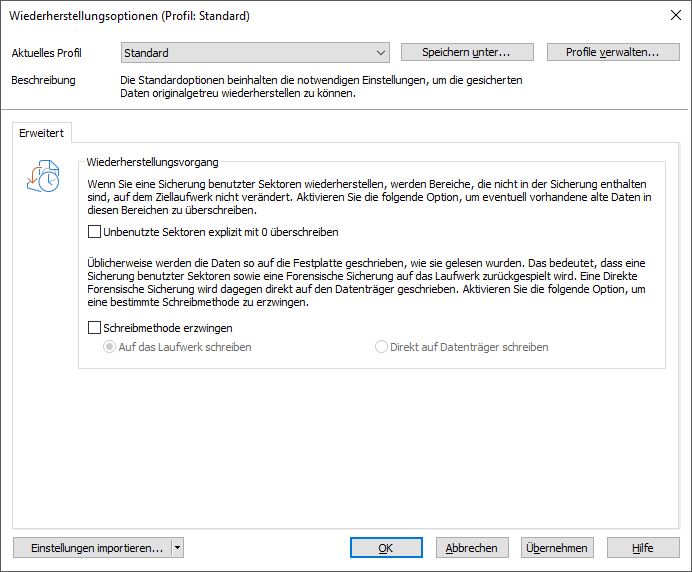Open Hilfe for this dialog
The width and height of the screenshot is (692, 572).
pyautogui.click(x=643, y=548)
